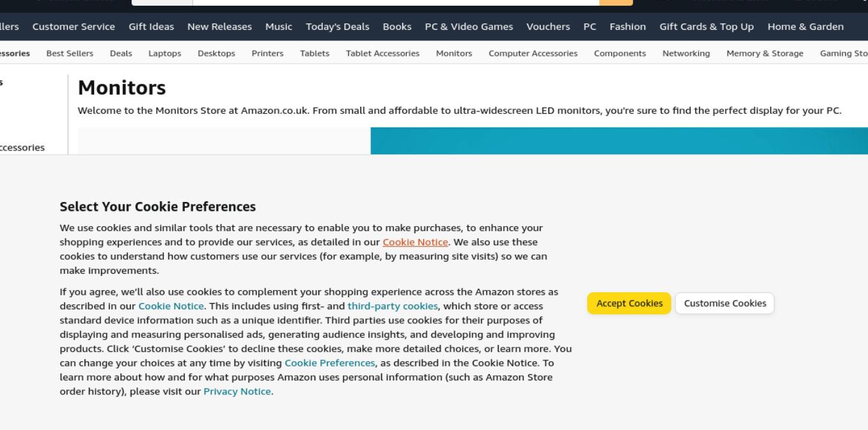Image resolution: width=868 pixels, height=430 pixels.
Task: Open Vouchers from the navigation bar
Action: click(548, 27)
